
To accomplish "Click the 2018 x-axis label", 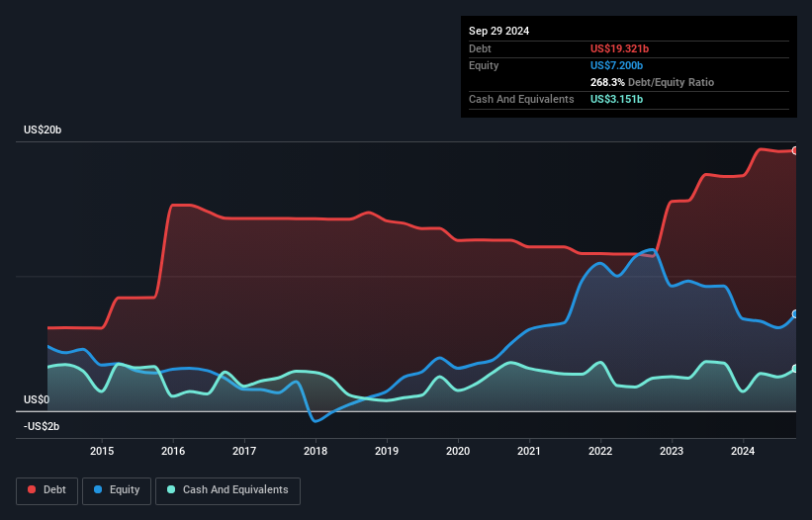I will click(x=316, y=451).
